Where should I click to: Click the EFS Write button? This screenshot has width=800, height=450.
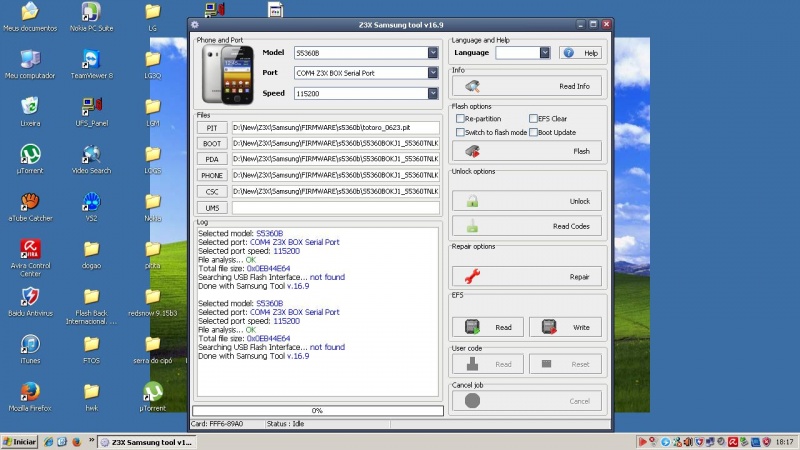tap(565, 327)
